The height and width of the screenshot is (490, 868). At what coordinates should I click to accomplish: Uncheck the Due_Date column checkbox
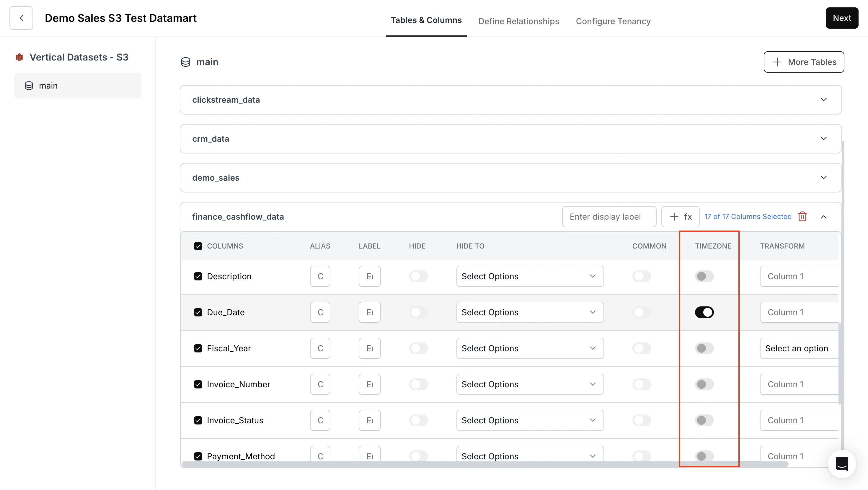pos(198,312)
